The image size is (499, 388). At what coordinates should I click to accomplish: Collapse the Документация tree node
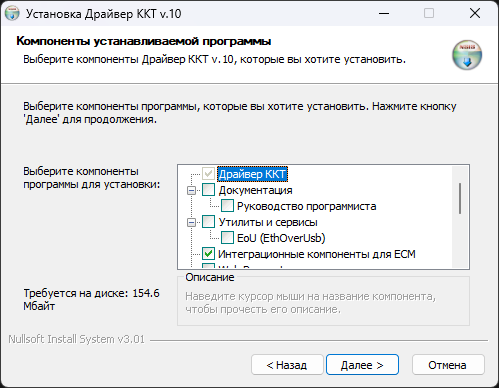pyautogui.click(x=191, y=190)
